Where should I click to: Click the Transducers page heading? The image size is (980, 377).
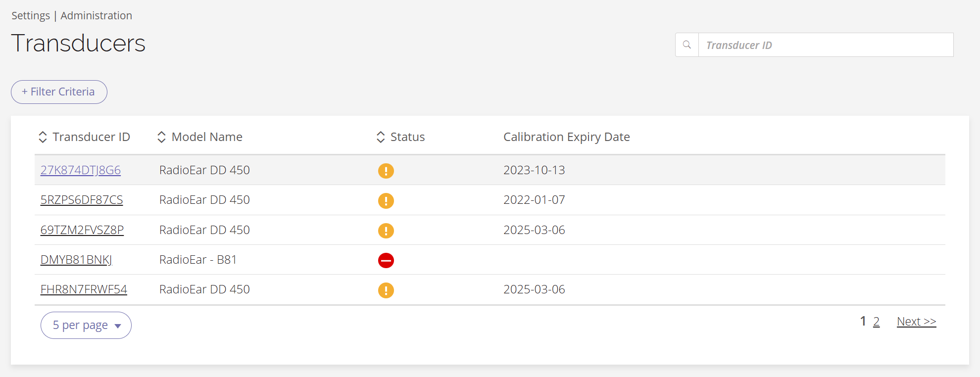[78, 43]
